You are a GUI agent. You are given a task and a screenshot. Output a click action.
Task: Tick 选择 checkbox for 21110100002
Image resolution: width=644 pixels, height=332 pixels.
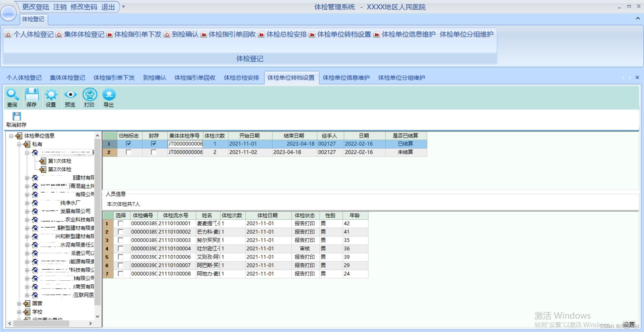point(120,232)
